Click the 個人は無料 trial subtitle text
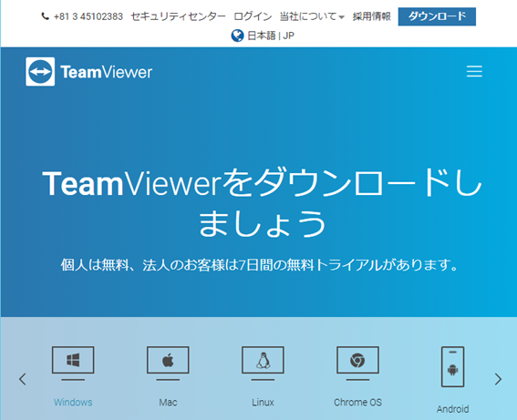 (x=259, y=265)
